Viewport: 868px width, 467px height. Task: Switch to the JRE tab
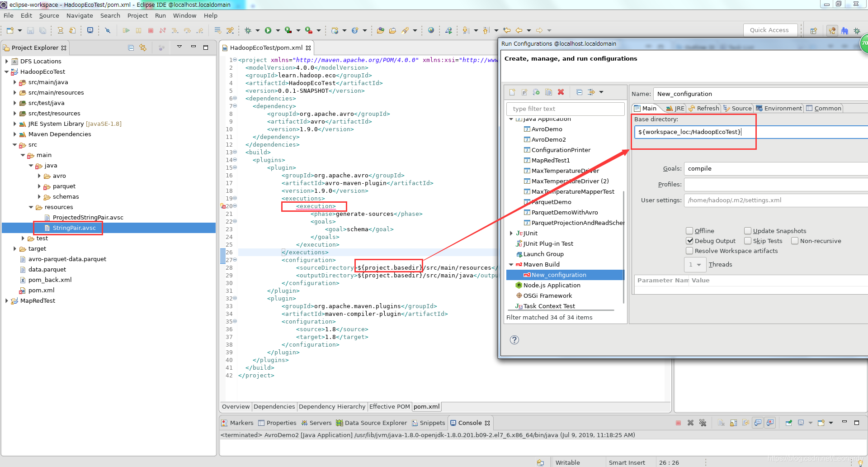coord(675,108)
